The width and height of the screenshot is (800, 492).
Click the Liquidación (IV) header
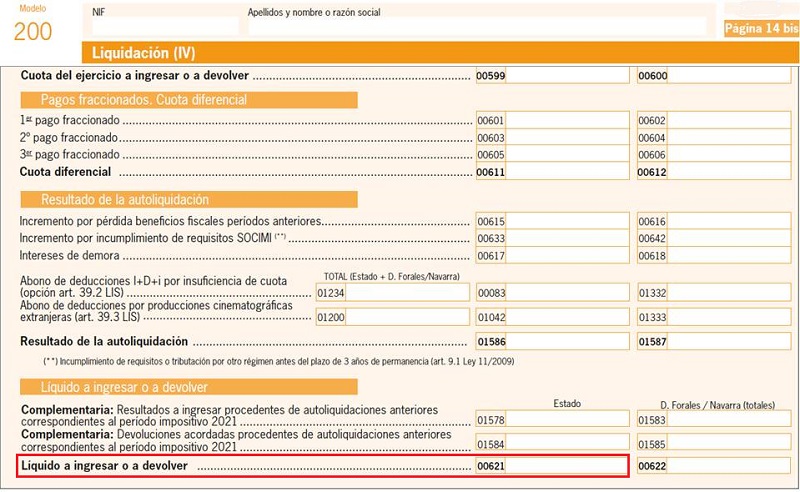(x=440, y=53)
